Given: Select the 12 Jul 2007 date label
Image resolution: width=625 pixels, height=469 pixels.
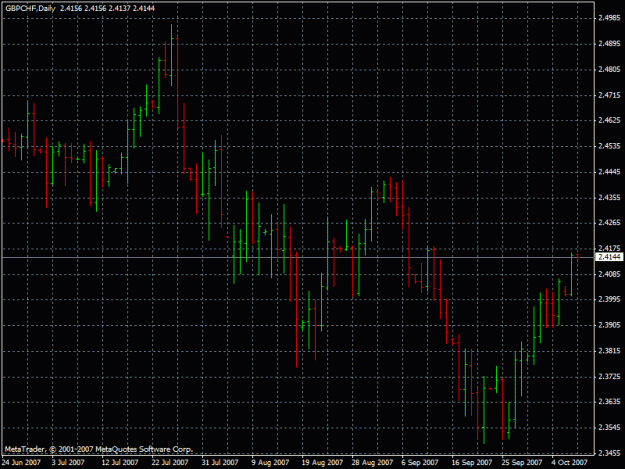Looking at the screenshot, I should coord(120,462).
